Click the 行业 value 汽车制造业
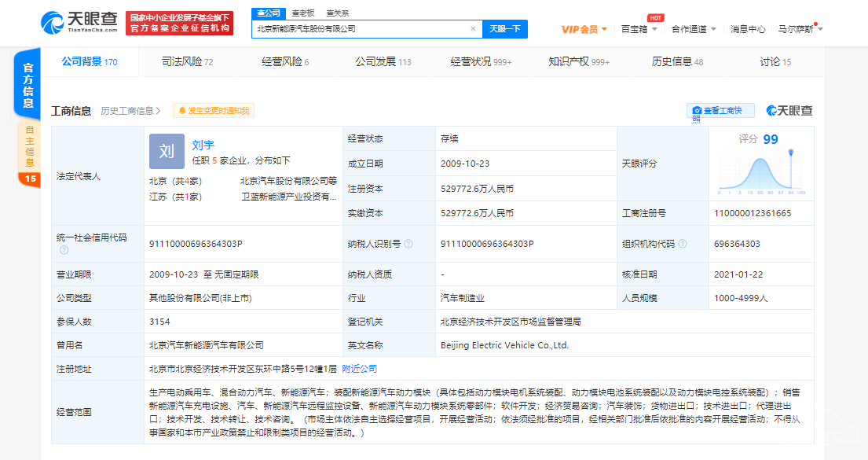Screen dimensions: 868x460 click(x=462, y=298)
